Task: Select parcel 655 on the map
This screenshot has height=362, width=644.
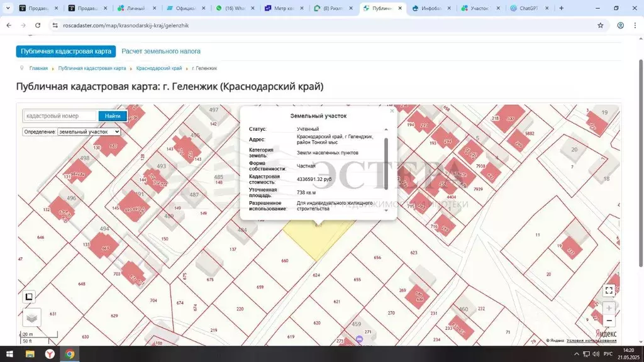Action: coord(357,280)
